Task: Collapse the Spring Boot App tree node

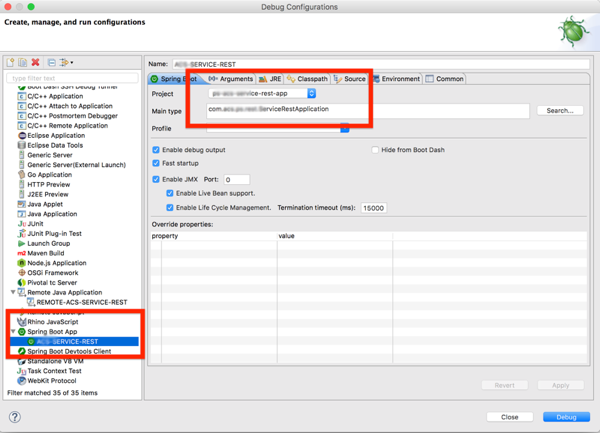Action: tap(13, 332)
